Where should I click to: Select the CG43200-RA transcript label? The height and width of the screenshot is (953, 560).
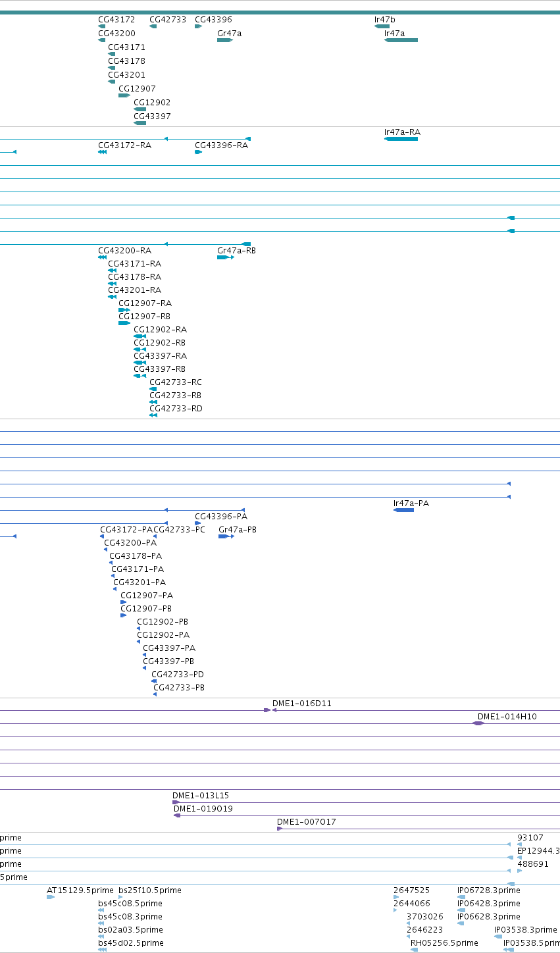124,251
